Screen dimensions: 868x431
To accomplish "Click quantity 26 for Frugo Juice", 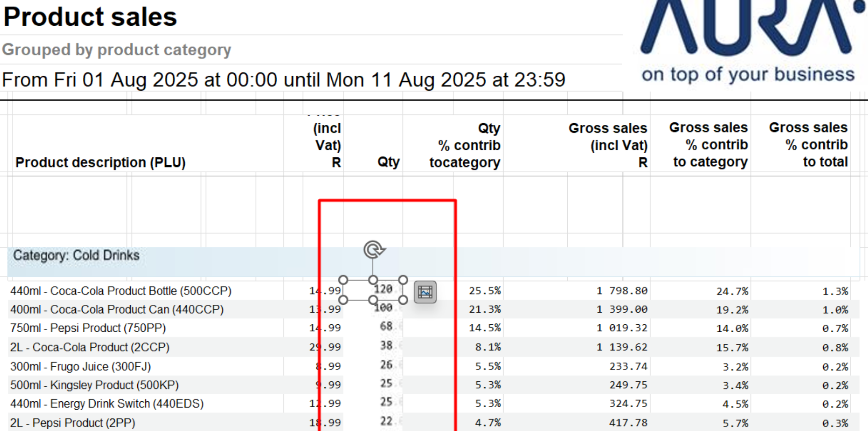I will (x=386, y=365).
